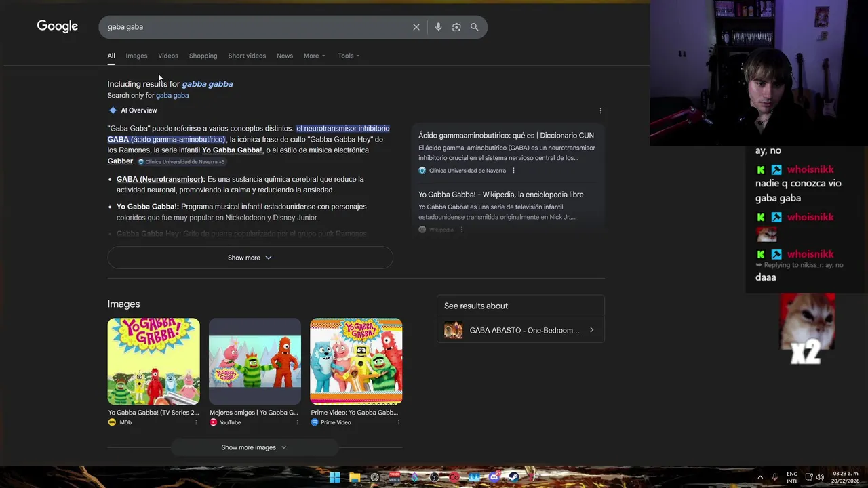This screenshot has height=488, width=868.
Task: Open Prime Video: Yo Gabba Gabba caption
Action: coord(355,413)
